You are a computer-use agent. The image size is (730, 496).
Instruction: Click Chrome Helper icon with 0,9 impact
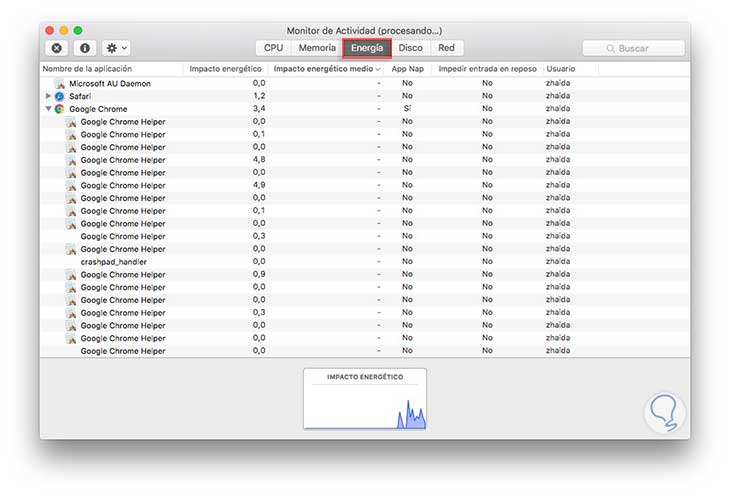click(x=71, y=275)
